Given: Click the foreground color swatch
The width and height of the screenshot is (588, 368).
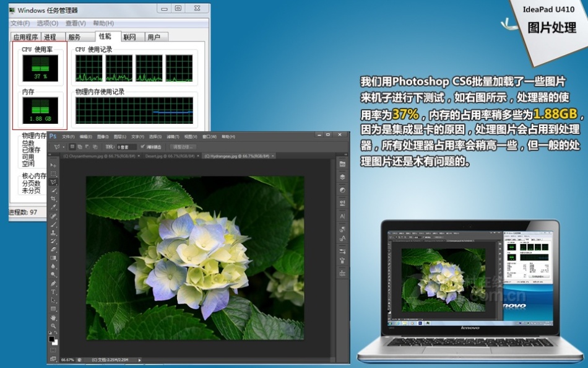Looking at the screenshot, I should tap(52, 339).
